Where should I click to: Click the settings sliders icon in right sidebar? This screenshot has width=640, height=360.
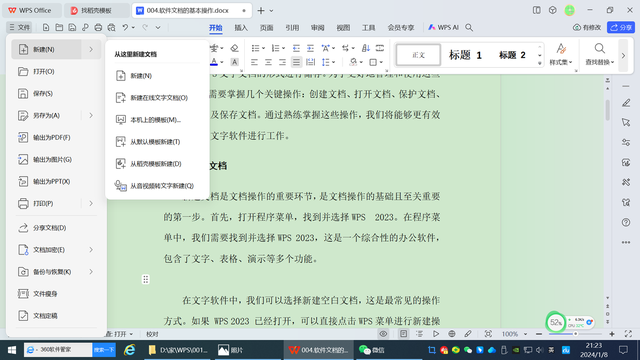[x=626, y=142]
